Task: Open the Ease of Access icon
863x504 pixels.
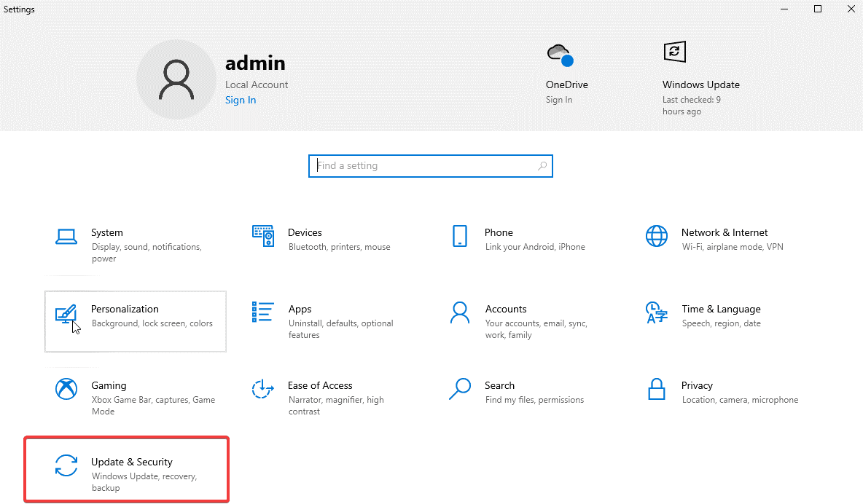Action: tap(263, 389)
